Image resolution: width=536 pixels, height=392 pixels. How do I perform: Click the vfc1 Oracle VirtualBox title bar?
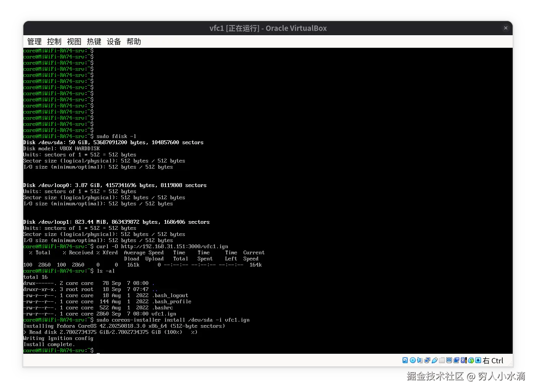click(x=268, y=28)
